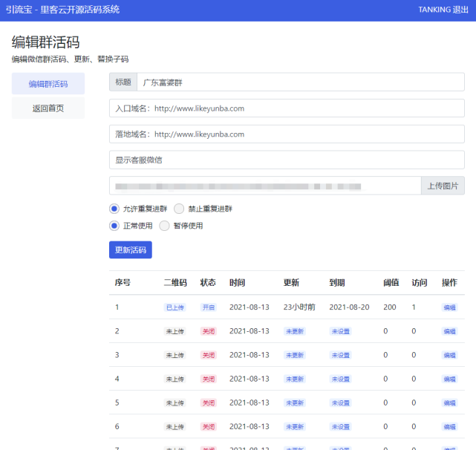Click the 标题 input with 广东富婆群
The height and width of the screenshot is (450, 476).
tap(300, 82)
